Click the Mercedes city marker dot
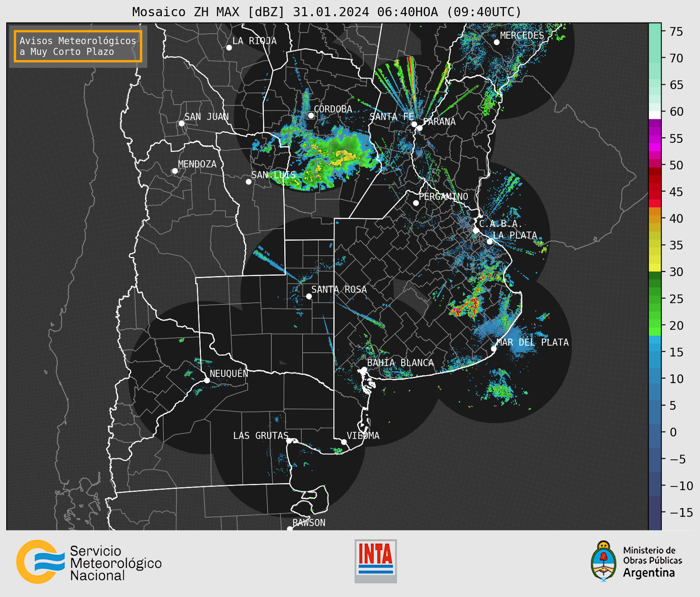This screenshot has height=597, width=700. (497, 42)
